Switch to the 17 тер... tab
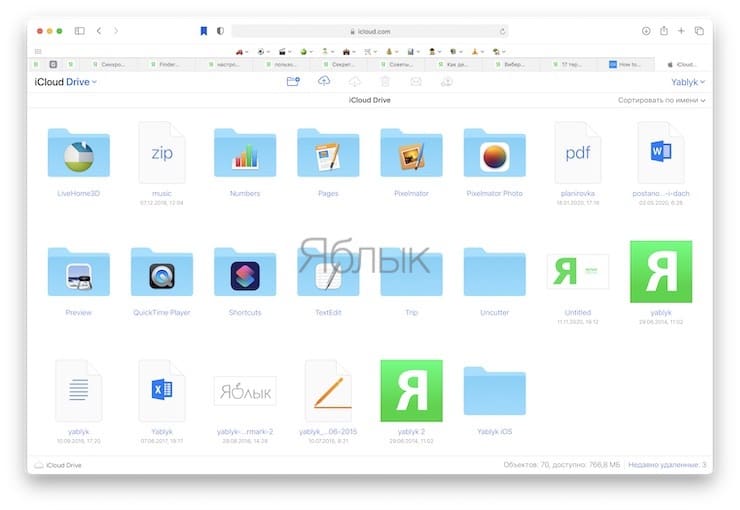 [568, 64]
